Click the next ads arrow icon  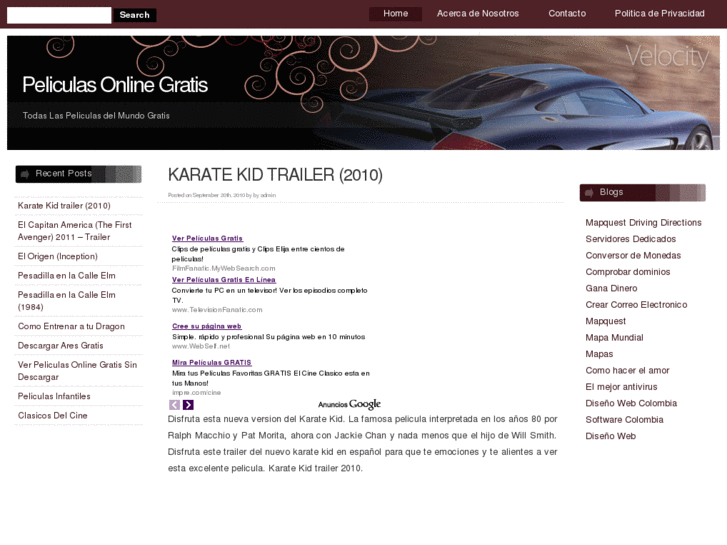(188, 405)
